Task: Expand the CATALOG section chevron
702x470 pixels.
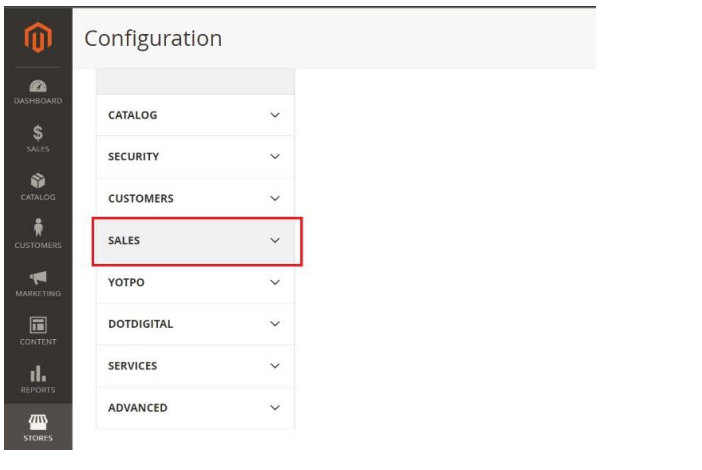Action: [x=275, y=115]
